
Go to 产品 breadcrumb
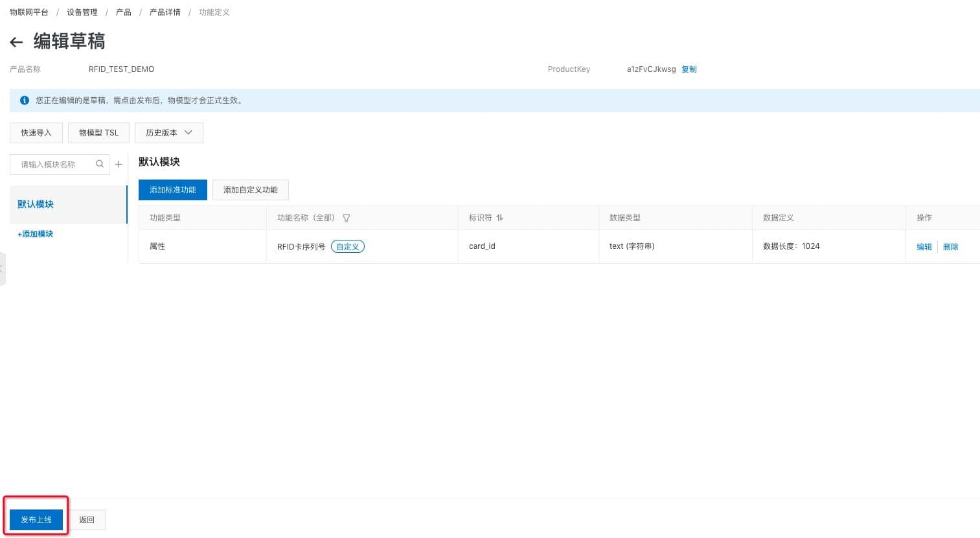[124, 12]
